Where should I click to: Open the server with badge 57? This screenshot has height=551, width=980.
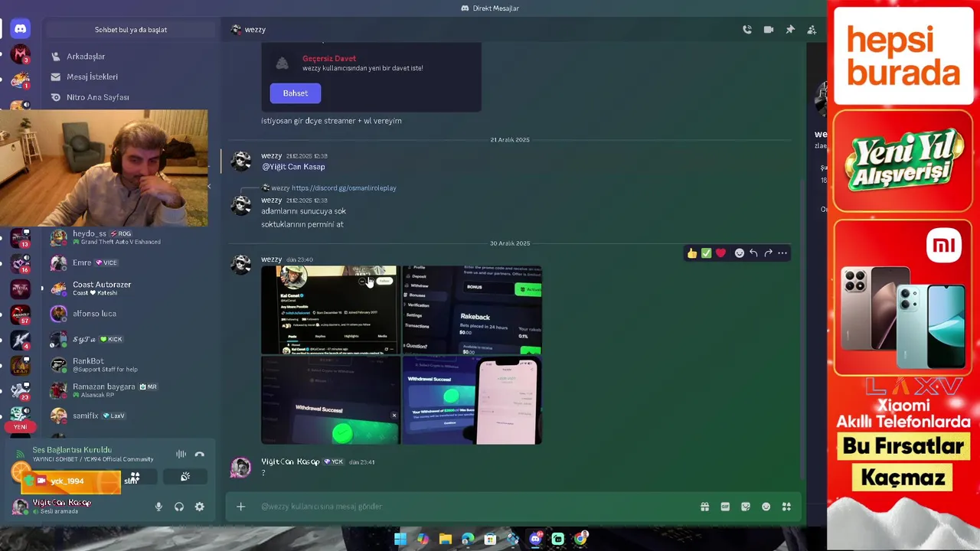pyautogui.click(x=21, y=313)
